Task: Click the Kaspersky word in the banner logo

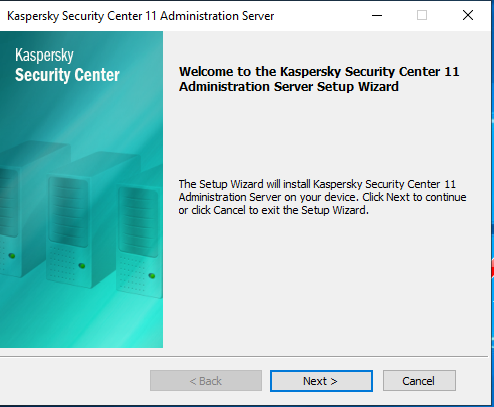Action: tap(44, 55)
